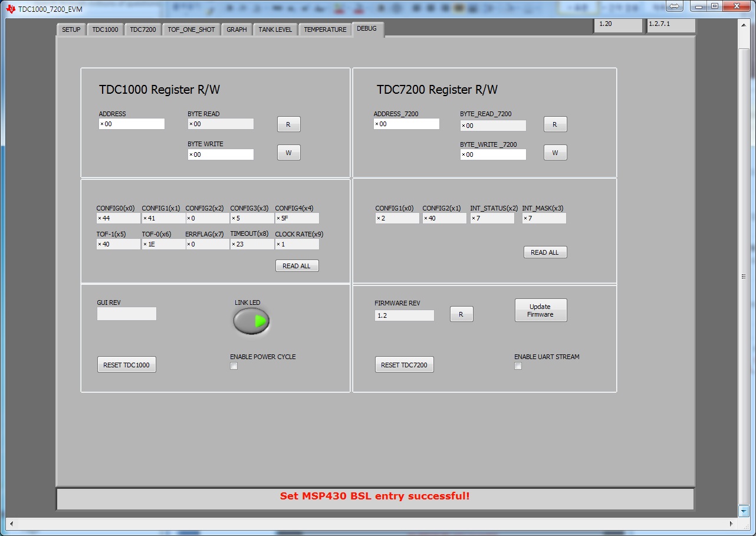Screen dimensions: 756x536
Task: Open the TDC7200 tab
Action: tap(143, 29)
